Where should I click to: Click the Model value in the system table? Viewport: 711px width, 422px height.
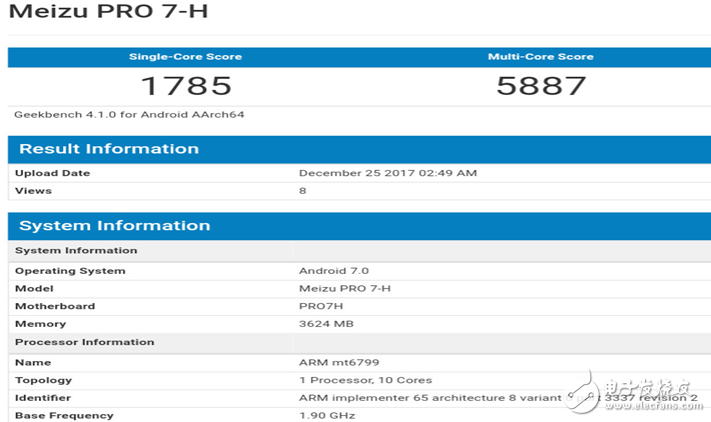pos(347,288)
